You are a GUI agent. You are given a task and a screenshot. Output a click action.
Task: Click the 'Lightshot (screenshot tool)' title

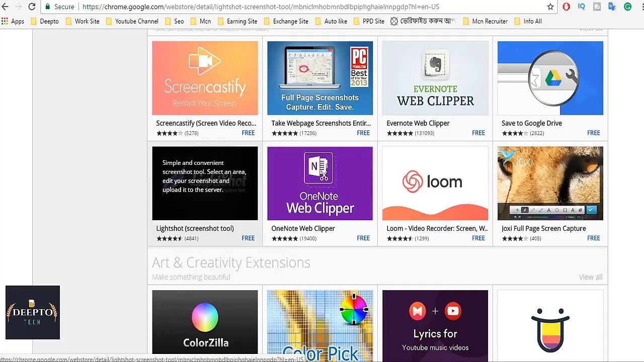click(x=195, y=228)
